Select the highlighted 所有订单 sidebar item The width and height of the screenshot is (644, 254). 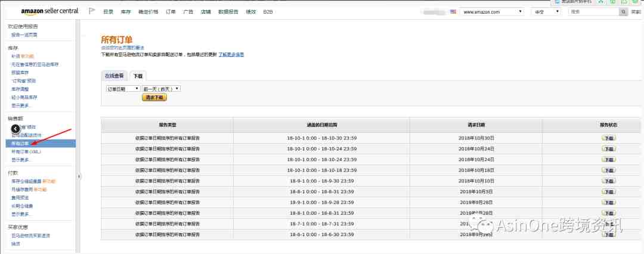click(41, 144)
